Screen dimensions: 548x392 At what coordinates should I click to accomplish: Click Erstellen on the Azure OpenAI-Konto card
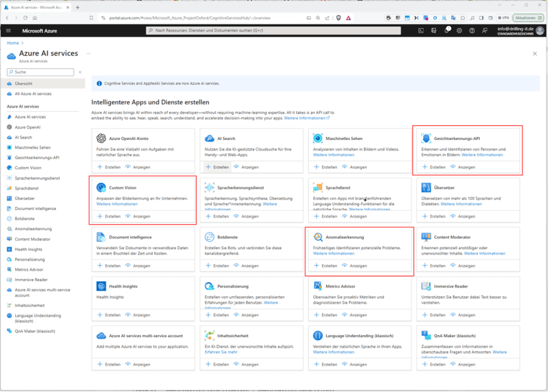(109, 167)
